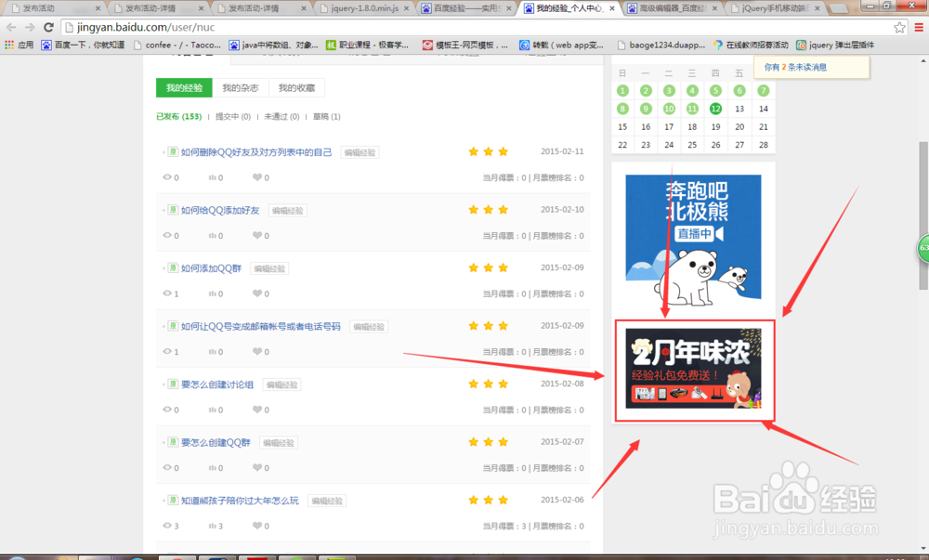929x560 pixels.
Task: Click the heart icon for 要怎么创建QQ群
Action: click(257, 467)
